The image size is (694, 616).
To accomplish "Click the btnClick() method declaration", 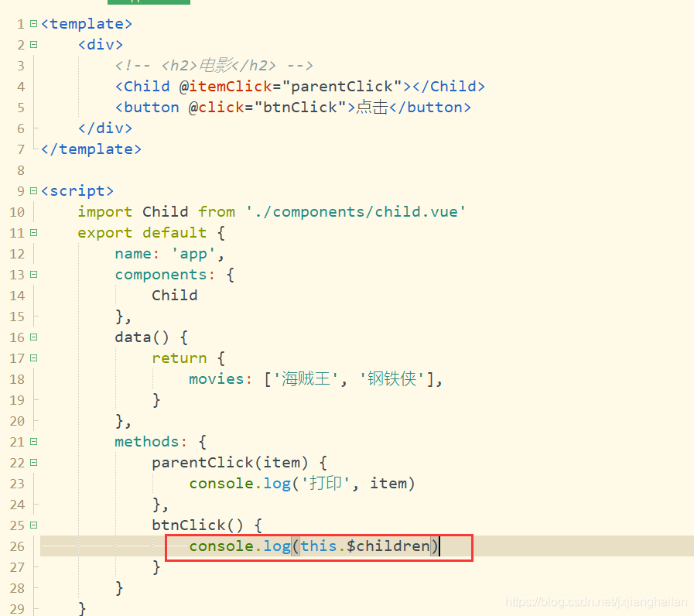I will tap(197, 525).
